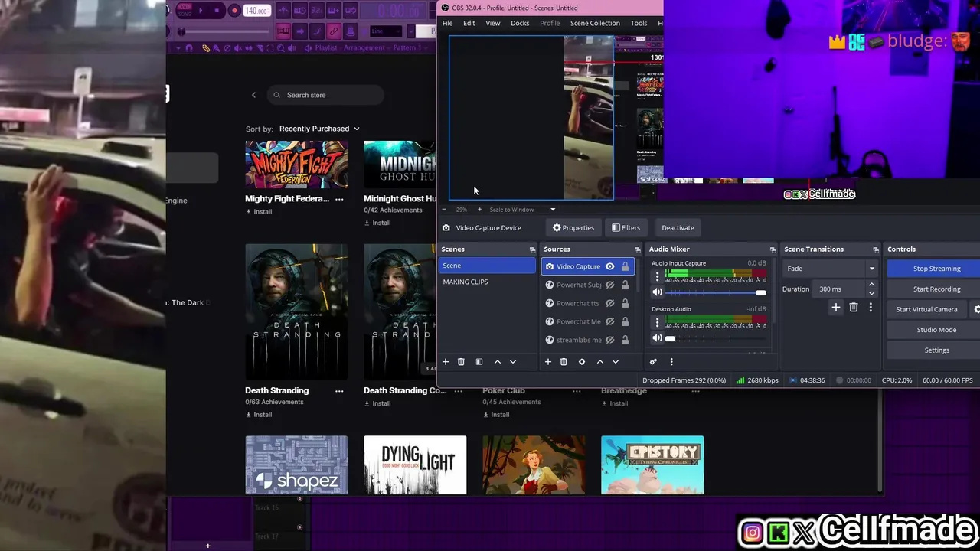Open the OBS View menu
The image size is (980, 551).
(x=493, y=23)
